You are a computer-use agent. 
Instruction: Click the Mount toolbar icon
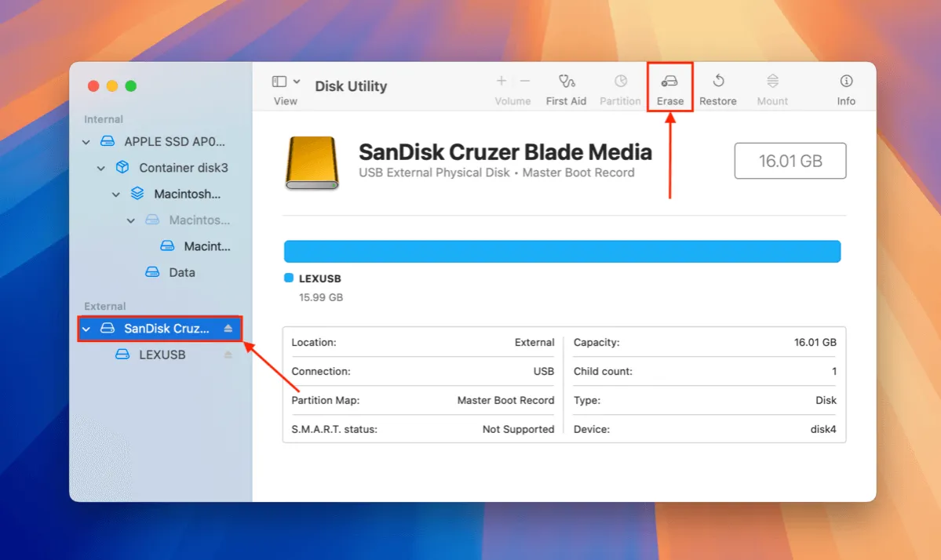coord(772,82)
